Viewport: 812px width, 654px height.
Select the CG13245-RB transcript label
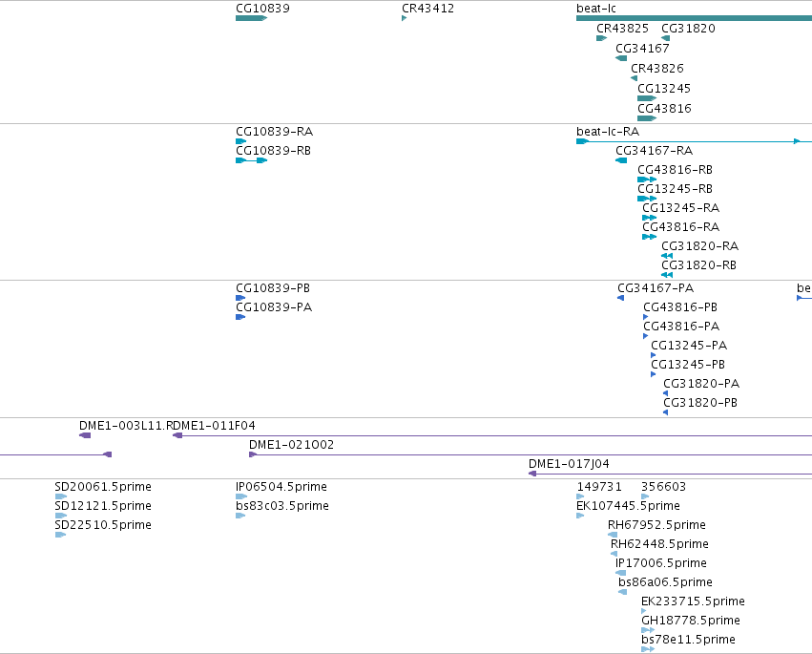click(676, 189)
